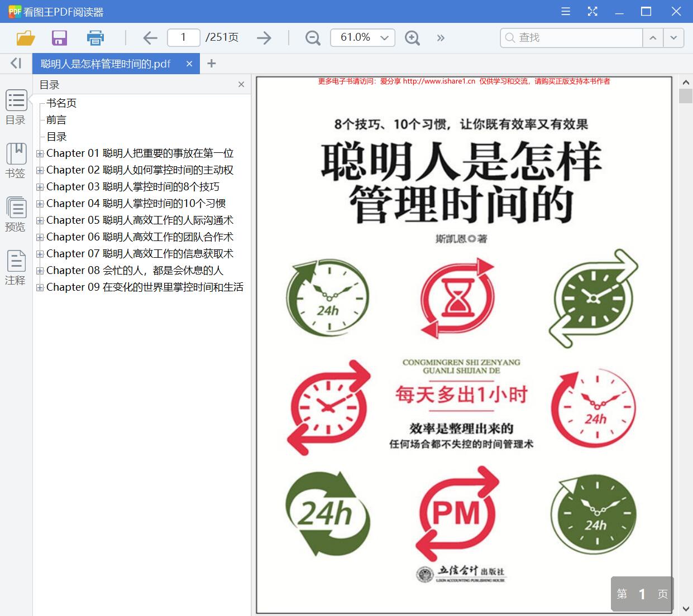The width and height of the screenshot is (693, 616).
Task: Go to Chapter 09 在变化的世界里掌控时间和生活
Action: point(145,287)
